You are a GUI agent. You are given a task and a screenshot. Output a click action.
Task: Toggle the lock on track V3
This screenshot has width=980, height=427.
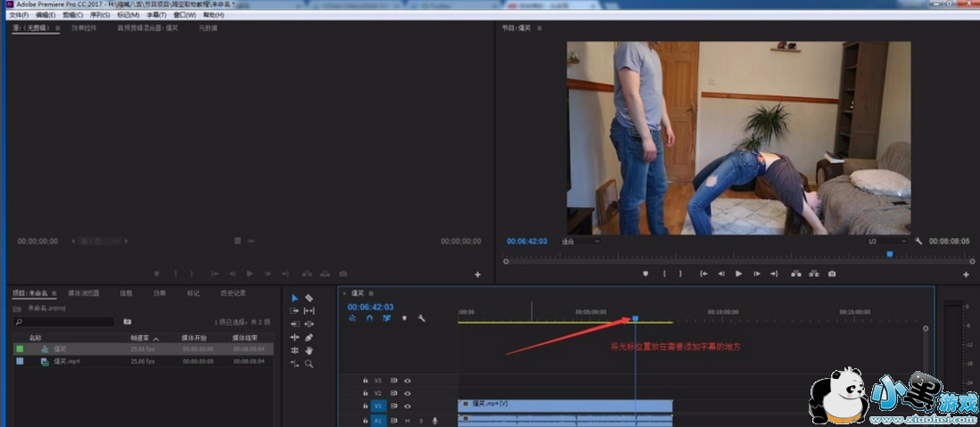point(366,381)
